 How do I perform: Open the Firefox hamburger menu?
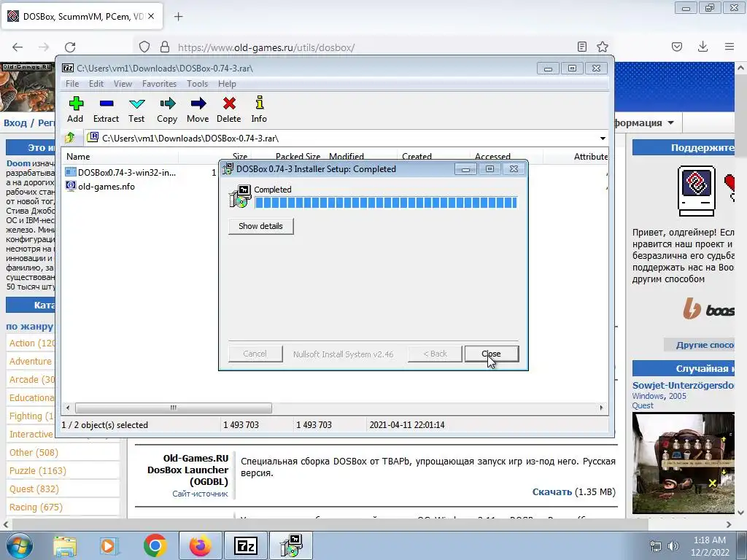729,47
